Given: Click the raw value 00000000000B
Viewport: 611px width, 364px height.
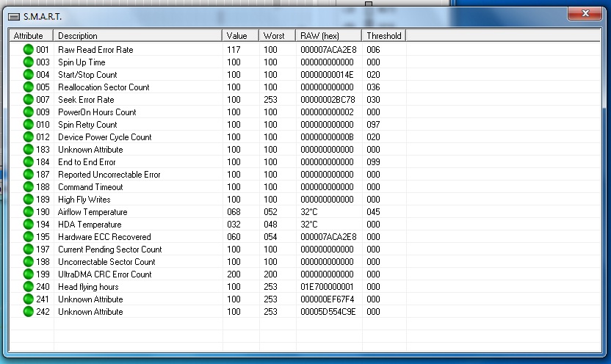Looking at the screenshot, I should point(327,137).
